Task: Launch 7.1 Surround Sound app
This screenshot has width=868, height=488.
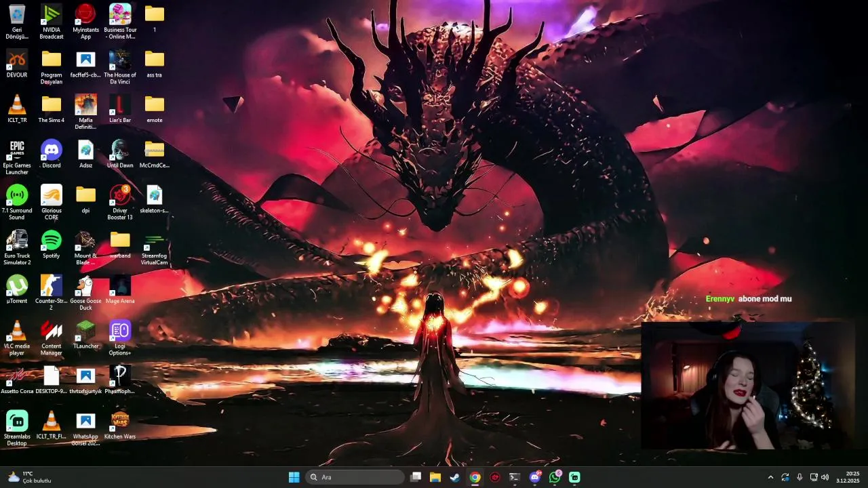Action: [x=17, y=202]
